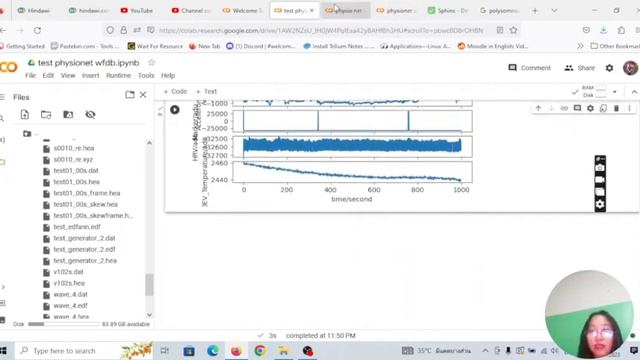Move the cell down with the arrow
Viewport: 640px width, 360px height.
551,108
